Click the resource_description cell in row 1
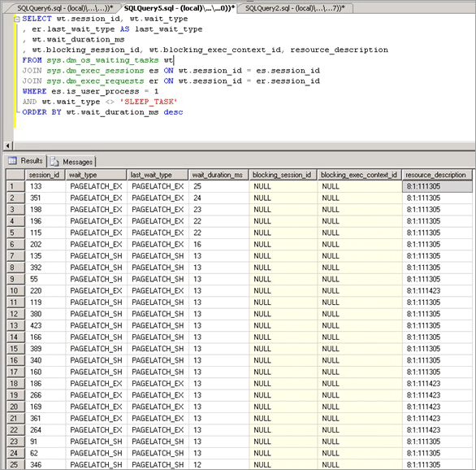Viewport: 476px width, 470px height. tap(437, 186)
